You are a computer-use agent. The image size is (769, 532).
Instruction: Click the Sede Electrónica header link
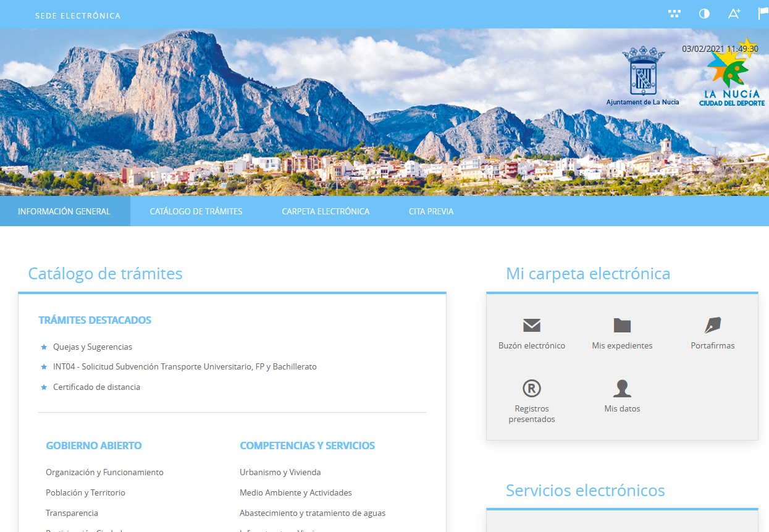[x=78, y=15]
